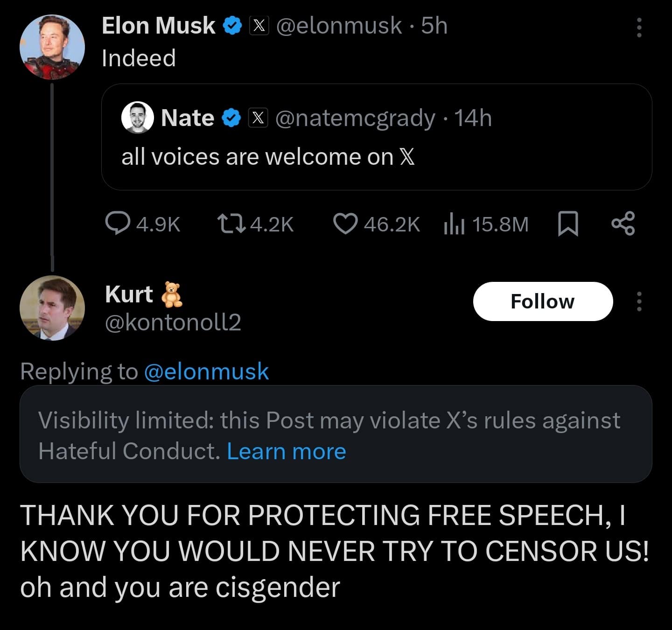The height and width of the screenshot is (630, 672).
Task: Open the Learn more link in the visibility notice
Action: tap(286, 451)
